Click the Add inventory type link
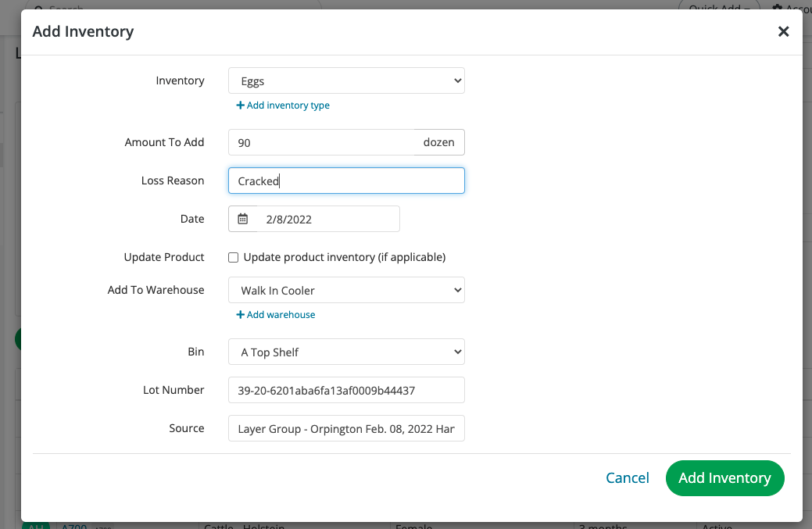Image resolution: width=812 pixels, height=529 pixels. coord(288,105)
